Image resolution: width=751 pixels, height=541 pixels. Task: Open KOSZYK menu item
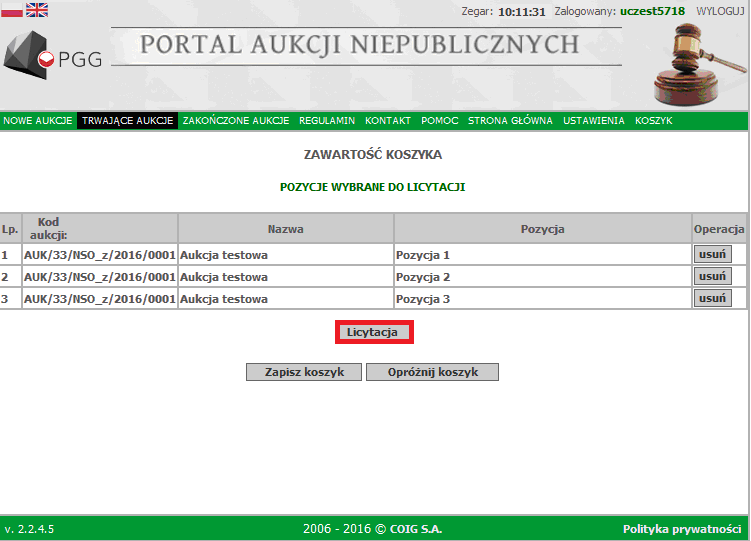click(654, 121)
